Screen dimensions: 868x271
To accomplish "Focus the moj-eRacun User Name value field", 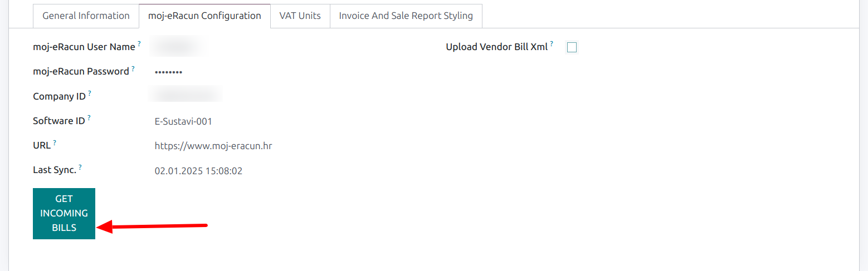I will pos(177,47).
